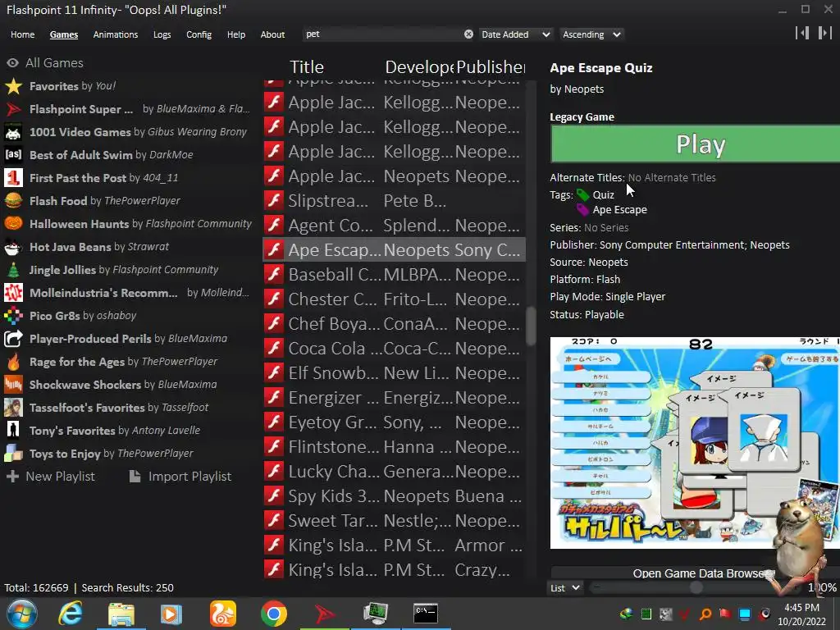Open the List layout dropdown
The width and height of the screenshot is (840, 630).
pyautogui.click(x=565, y=587)
